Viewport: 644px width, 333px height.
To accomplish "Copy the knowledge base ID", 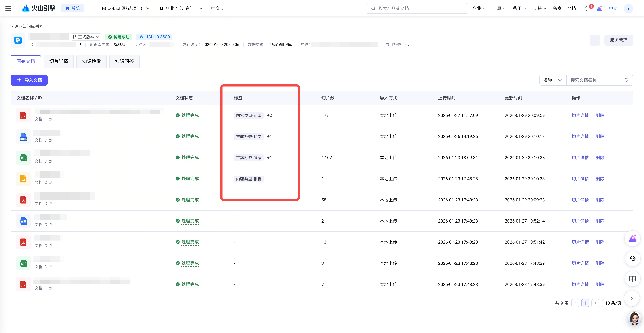I will click(x=79, y=45).
